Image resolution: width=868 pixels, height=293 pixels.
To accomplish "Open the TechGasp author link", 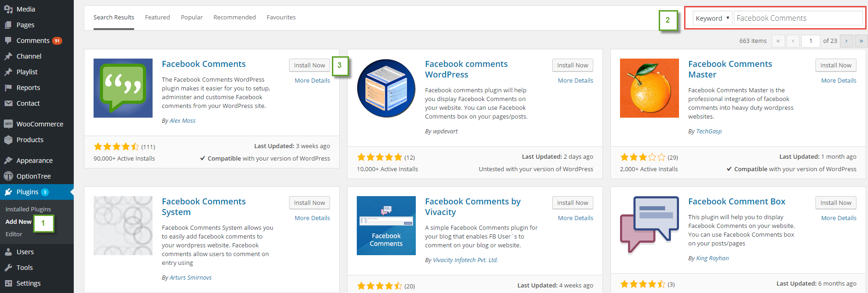I will click(709, 132).
